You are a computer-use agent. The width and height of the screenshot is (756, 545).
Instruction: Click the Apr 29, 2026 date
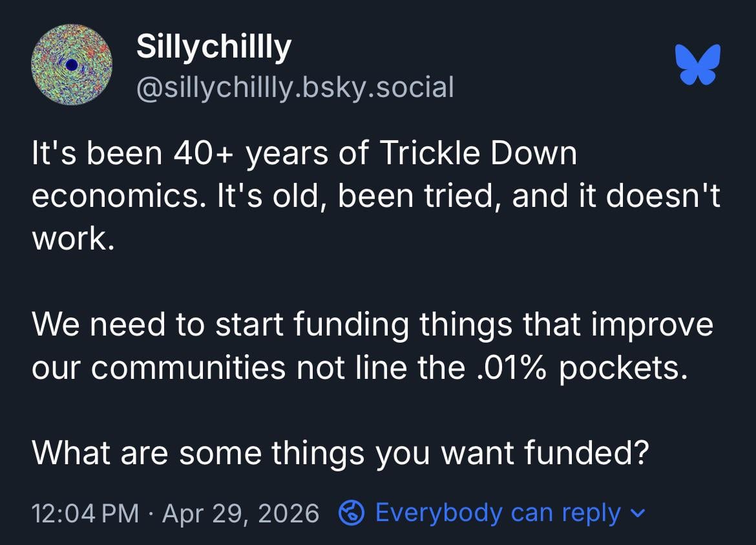click(x=240, y=514)
